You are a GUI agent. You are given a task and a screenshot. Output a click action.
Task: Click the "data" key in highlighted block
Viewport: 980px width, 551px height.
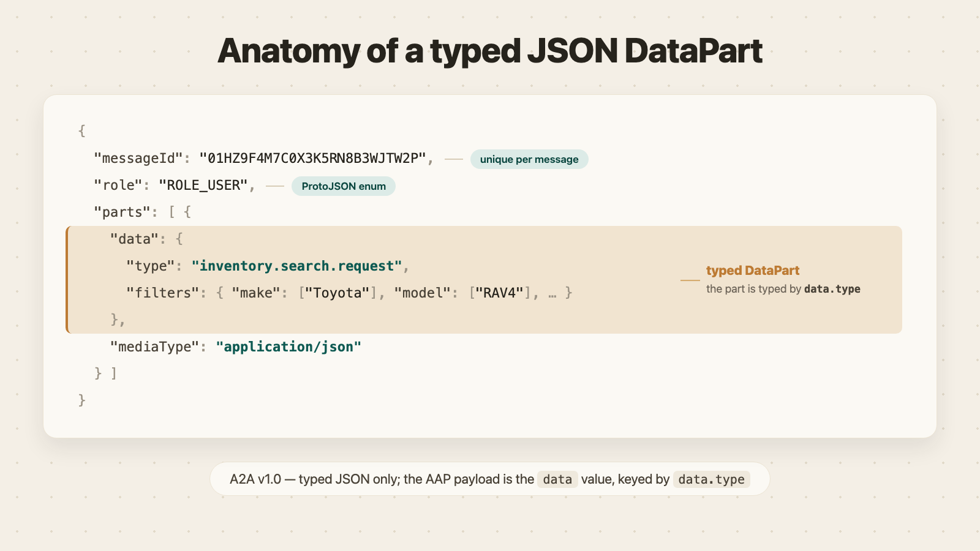click(134, 239)
